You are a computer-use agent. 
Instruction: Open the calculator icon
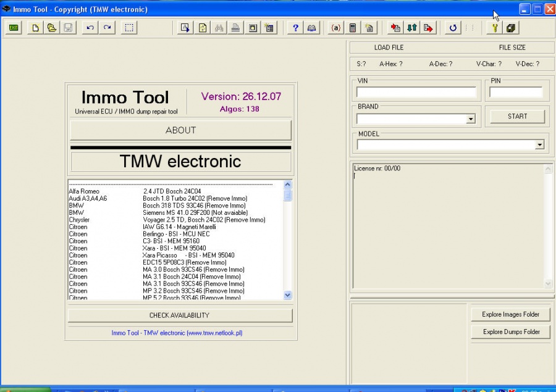[x=353, y=28]
